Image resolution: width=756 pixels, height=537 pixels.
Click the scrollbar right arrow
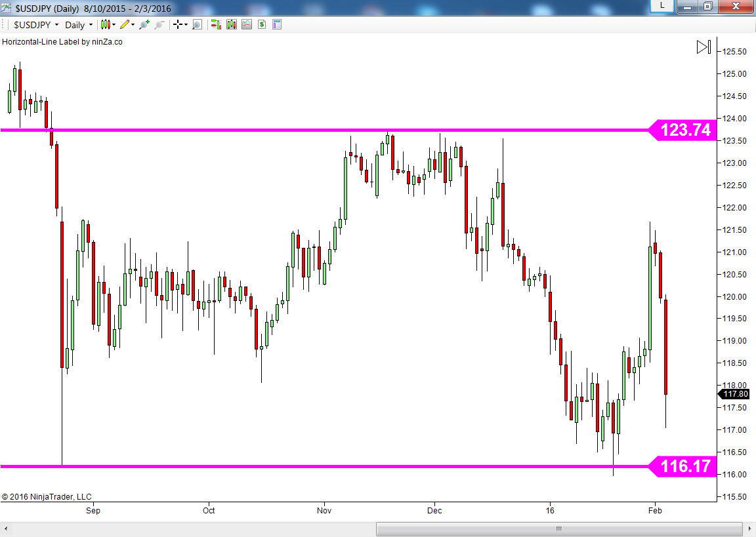749,529
